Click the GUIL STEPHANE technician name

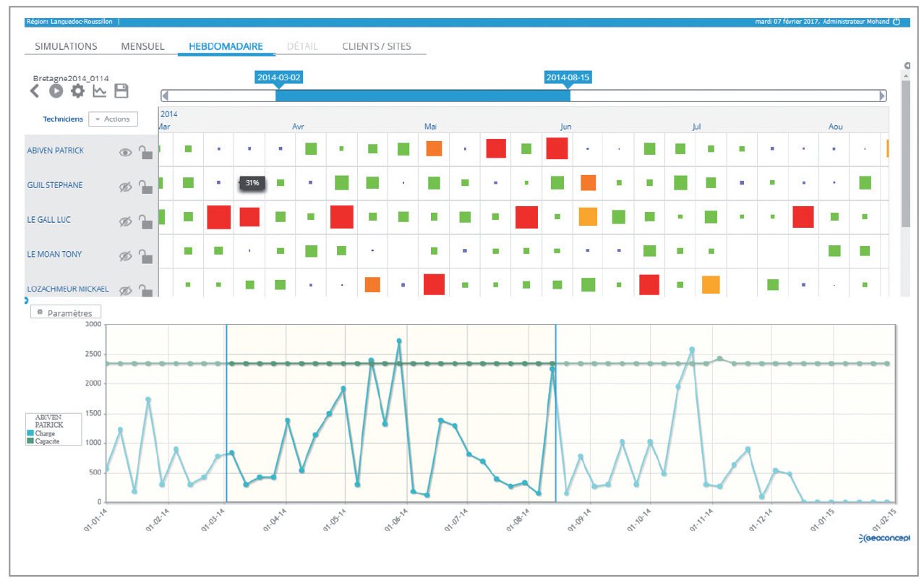coord(55,185)
